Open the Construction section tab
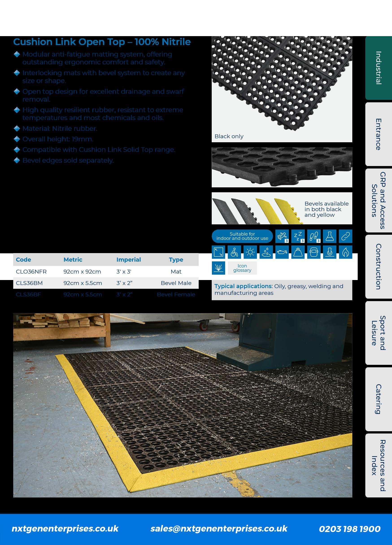 pyautogui.click(x=379, y=267)
